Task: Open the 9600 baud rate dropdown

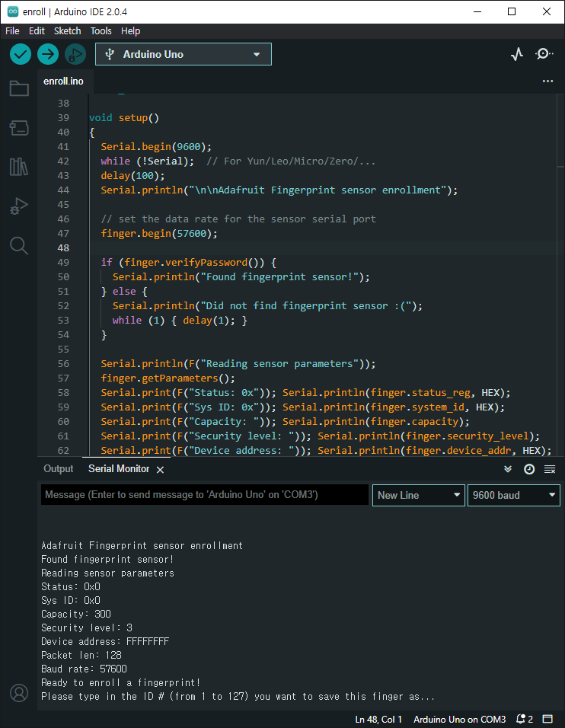Action: point(513,496)
